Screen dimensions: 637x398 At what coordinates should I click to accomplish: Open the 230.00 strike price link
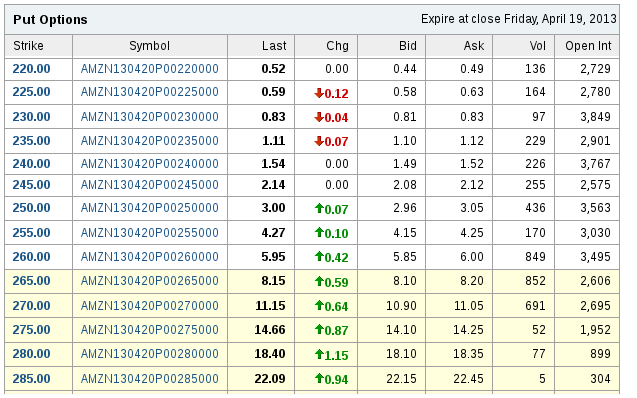pos(31,117)
